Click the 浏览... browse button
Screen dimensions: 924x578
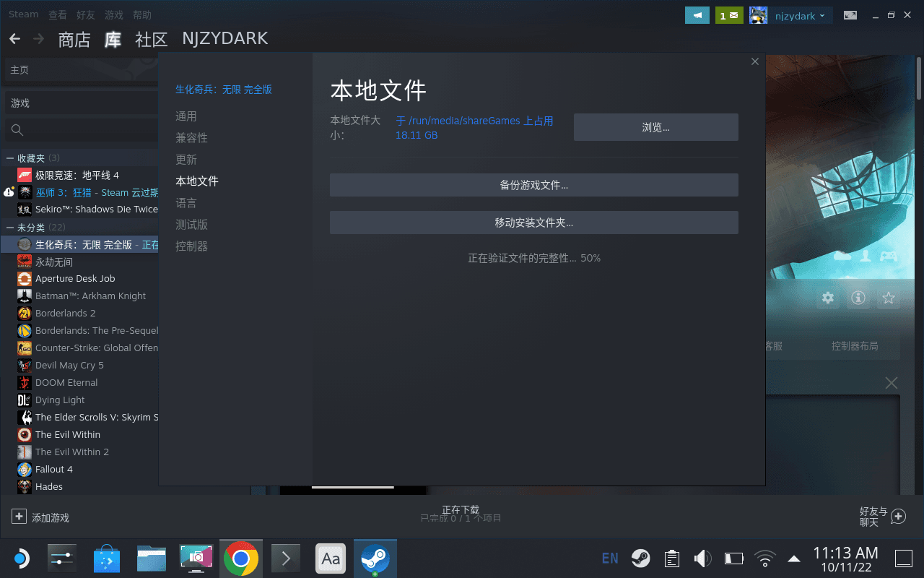[x=656, y=127]
